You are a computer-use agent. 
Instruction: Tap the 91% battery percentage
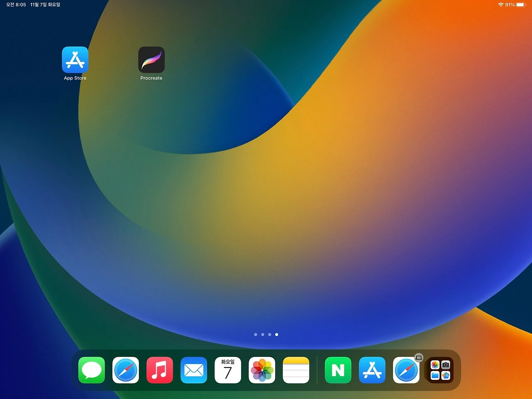510,5
